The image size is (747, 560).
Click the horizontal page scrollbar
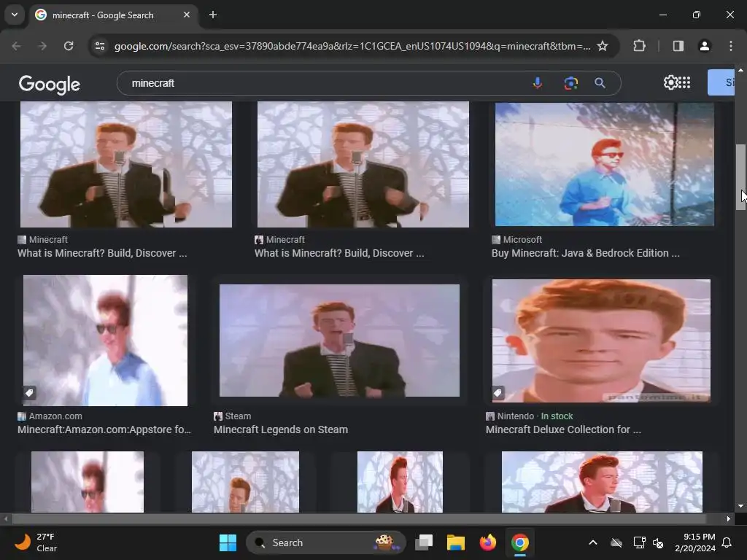357,518
